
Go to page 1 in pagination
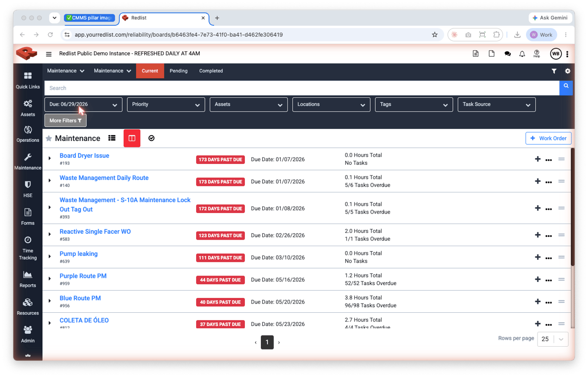coord(267,342)
